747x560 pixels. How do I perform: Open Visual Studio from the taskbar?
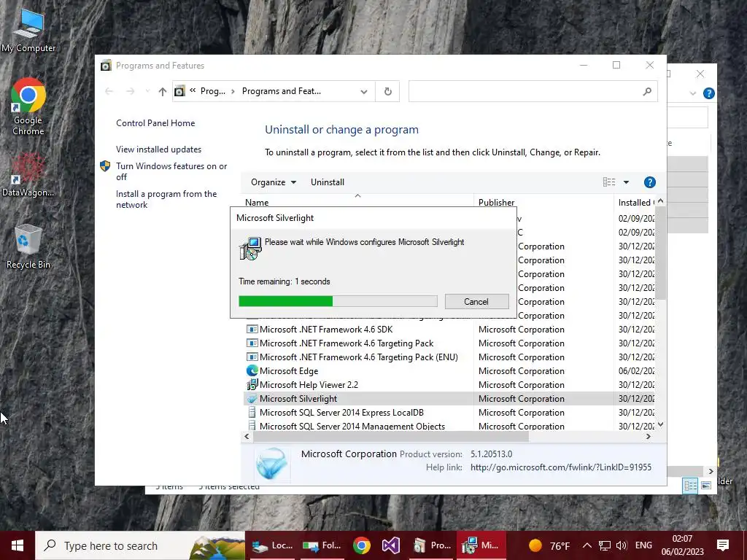tap(391, 545)
